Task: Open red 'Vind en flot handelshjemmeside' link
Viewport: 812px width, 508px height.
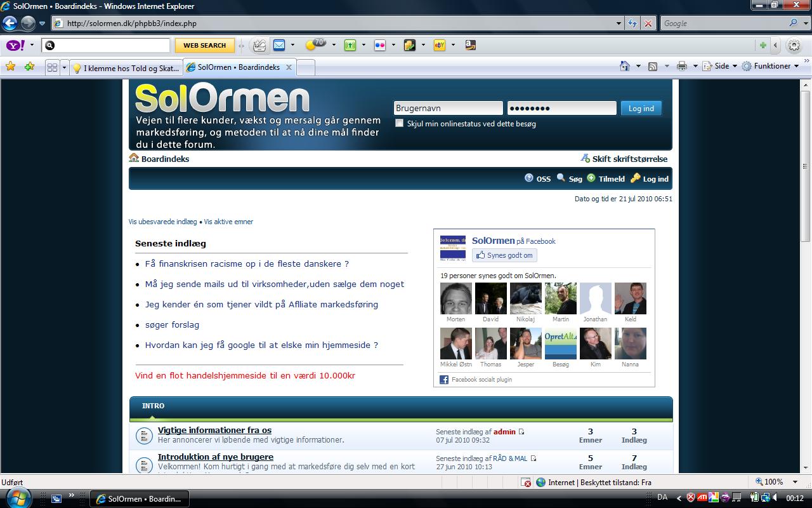Action: point(245,375)
